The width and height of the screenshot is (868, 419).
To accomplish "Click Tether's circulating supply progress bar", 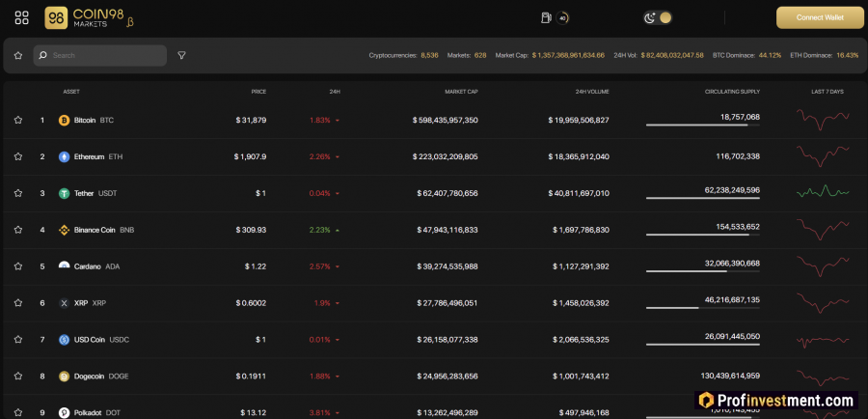I will point(702,198).
